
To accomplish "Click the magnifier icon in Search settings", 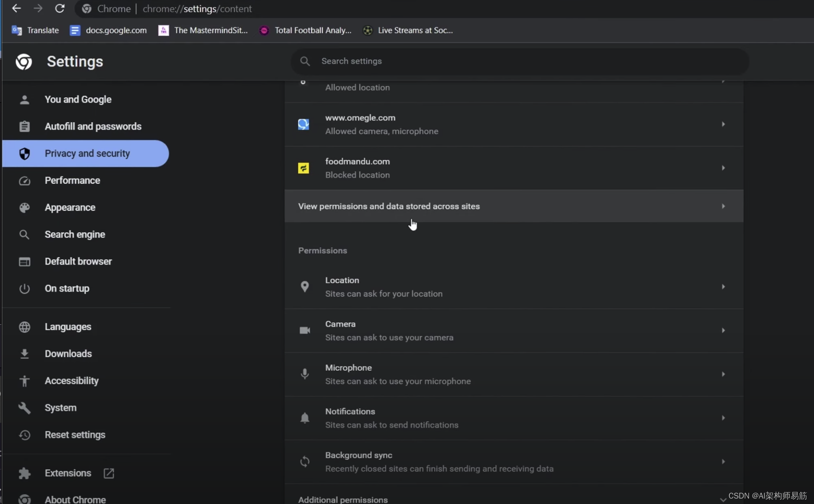I will (305, 61).
